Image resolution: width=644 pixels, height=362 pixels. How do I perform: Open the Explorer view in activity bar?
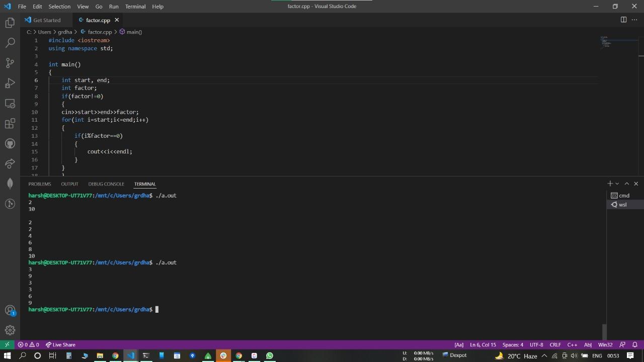[10, 23]
